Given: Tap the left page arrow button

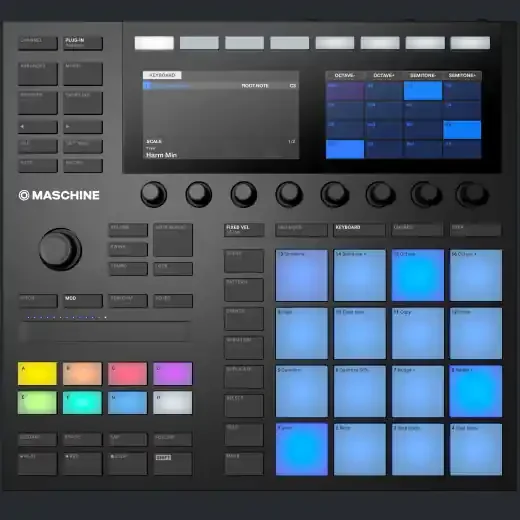Looking at the screenshot, I should [x=38, y=127].
